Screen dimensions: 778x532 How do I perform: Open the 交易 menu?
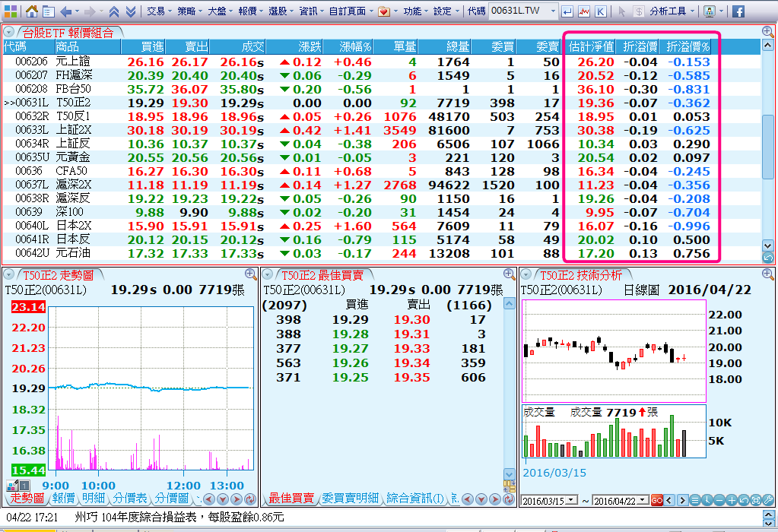coord(159,11)
